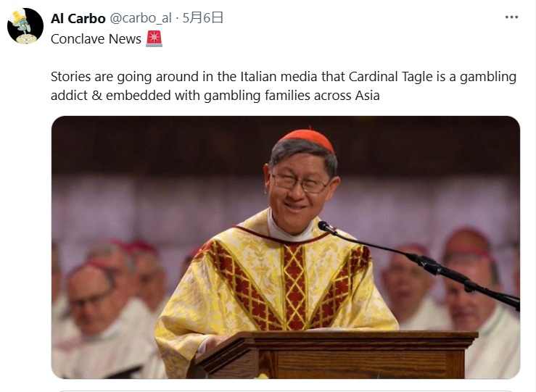This screenshot has width=536, height=392.
Task: Click the red skullcap in the photo
Action: pos(307,138)
